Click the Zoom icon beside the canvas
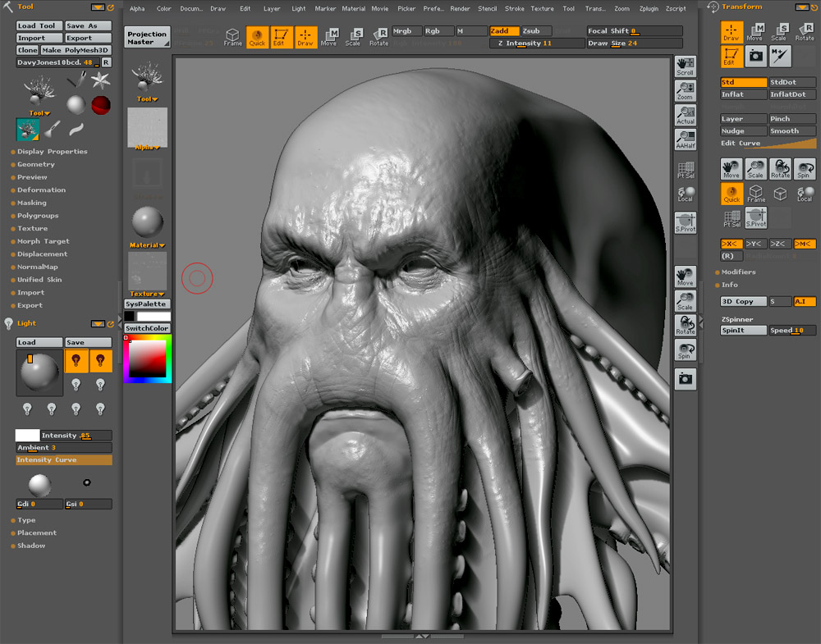821x644 pixels. click(685, 90)
